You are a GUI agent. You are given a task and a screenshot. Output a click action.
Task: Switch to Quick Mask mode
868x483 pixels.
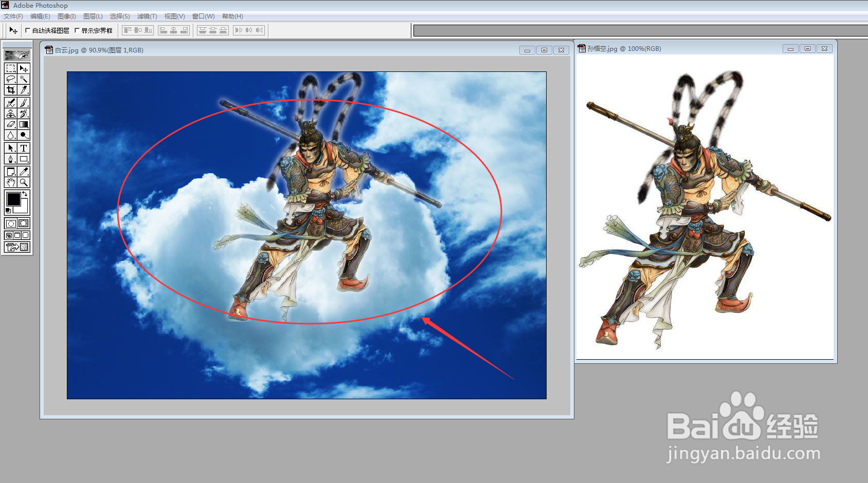tap(24, 224)
